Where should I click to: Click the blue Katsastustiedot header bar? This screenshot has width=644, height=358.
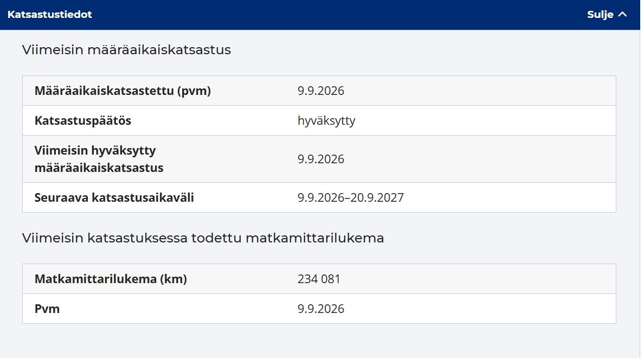[x=320, y=15]
